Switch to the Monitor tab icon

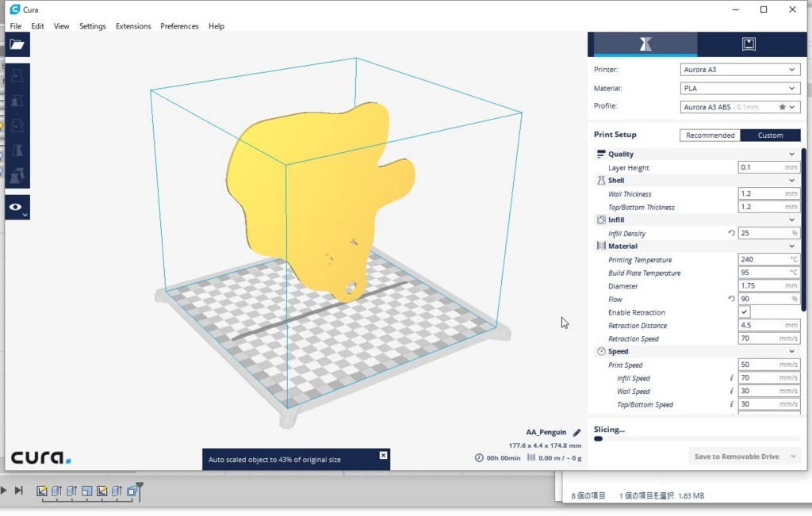(749, 44)
